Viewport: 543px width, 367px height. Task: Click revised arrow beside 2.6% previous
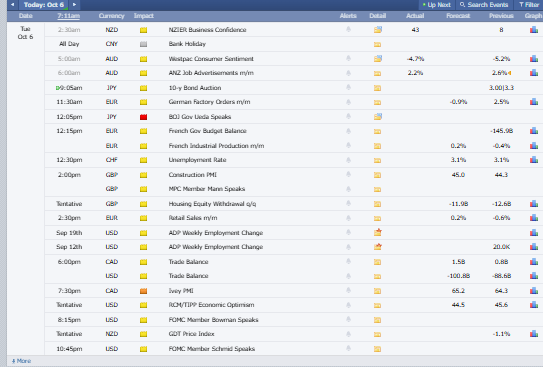click(x=510, y=73)
